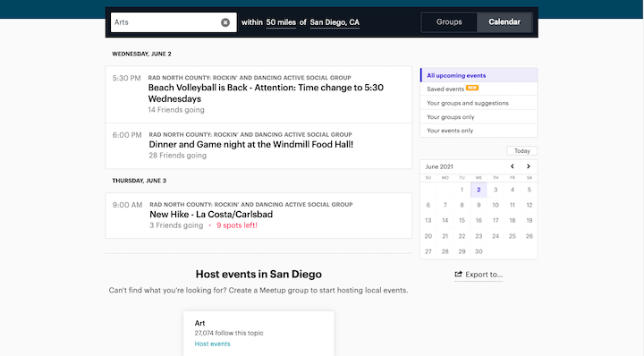Image resolution: width=644 pixels, height=356 pixels.
Task: Select June 12 in calendar
Action: 529,205
